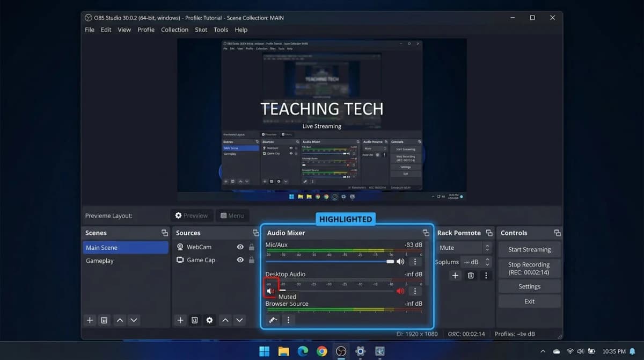
Task: Select the Main Scene in the Scenes list
Action: point(126,248)
